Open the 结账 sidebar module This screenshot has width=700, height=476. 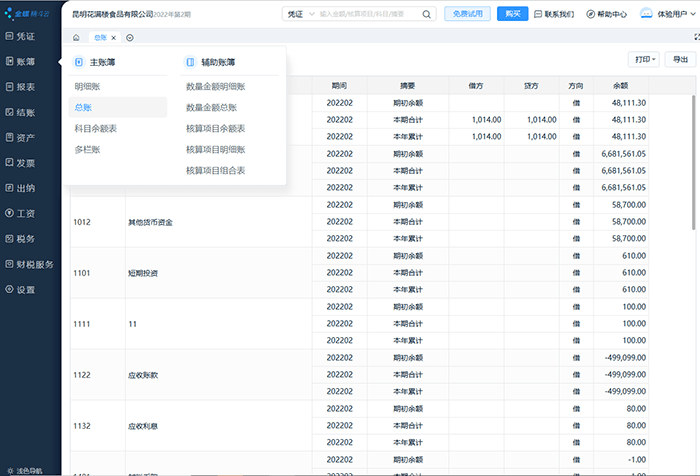[20, 113]
